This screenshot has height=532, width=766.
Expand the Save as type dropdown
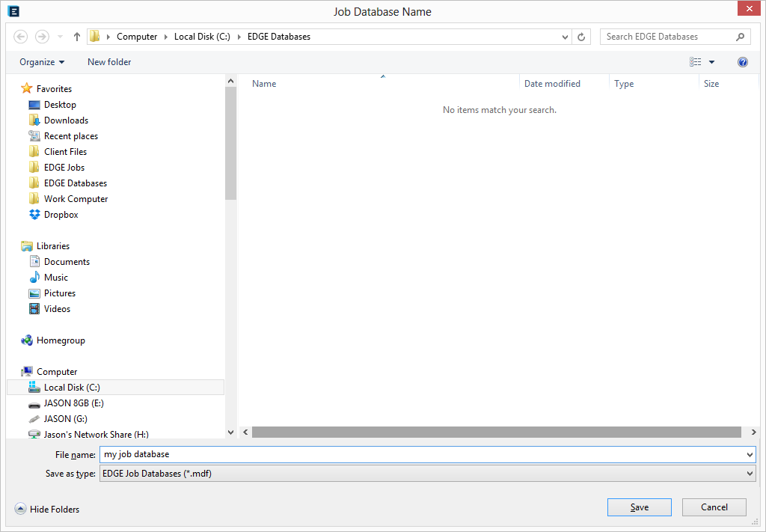tap(750, 474)
